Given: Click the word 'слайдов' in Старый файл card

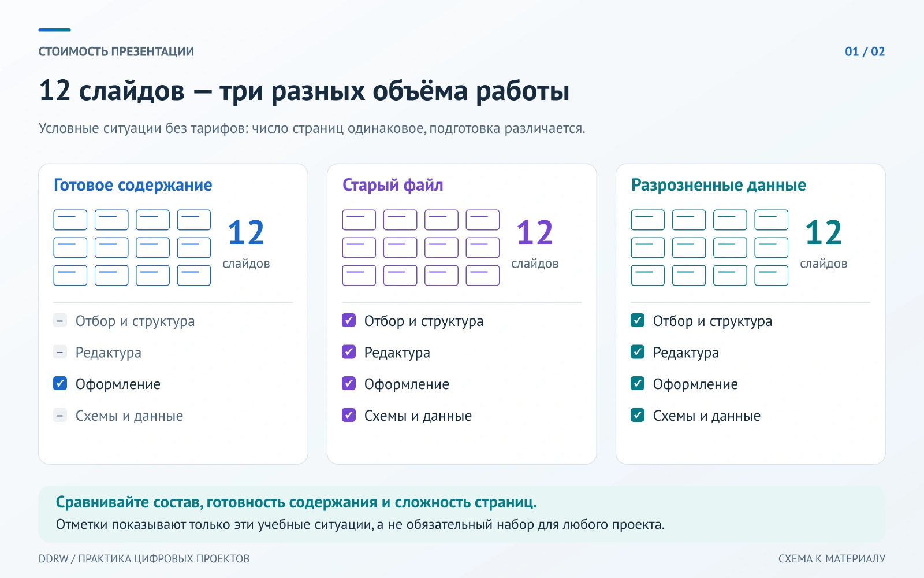Looking at the screenshot, I should [x=535, y=264].
